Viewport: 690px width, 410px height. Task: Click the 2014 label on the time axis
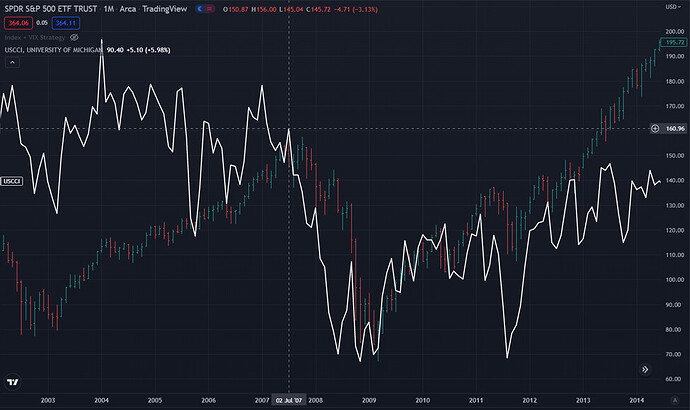[636, 400]
